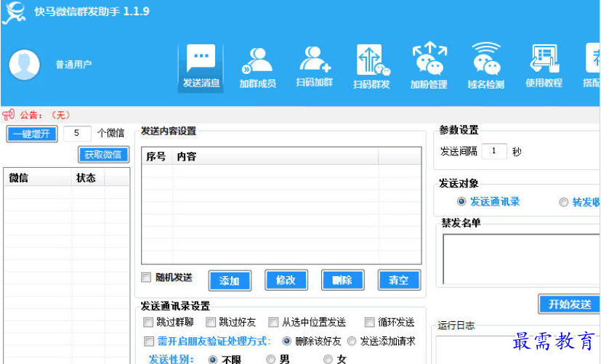Select 女 gender radio button
This screenshot has width=601, height=364.
(328, 359)
